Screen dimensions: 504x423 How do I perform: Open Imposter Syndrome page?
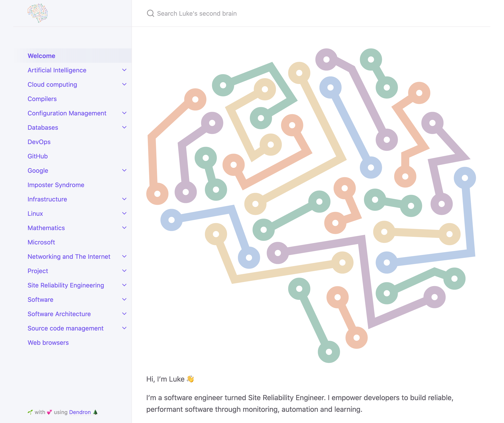click(x=56, y=185)
